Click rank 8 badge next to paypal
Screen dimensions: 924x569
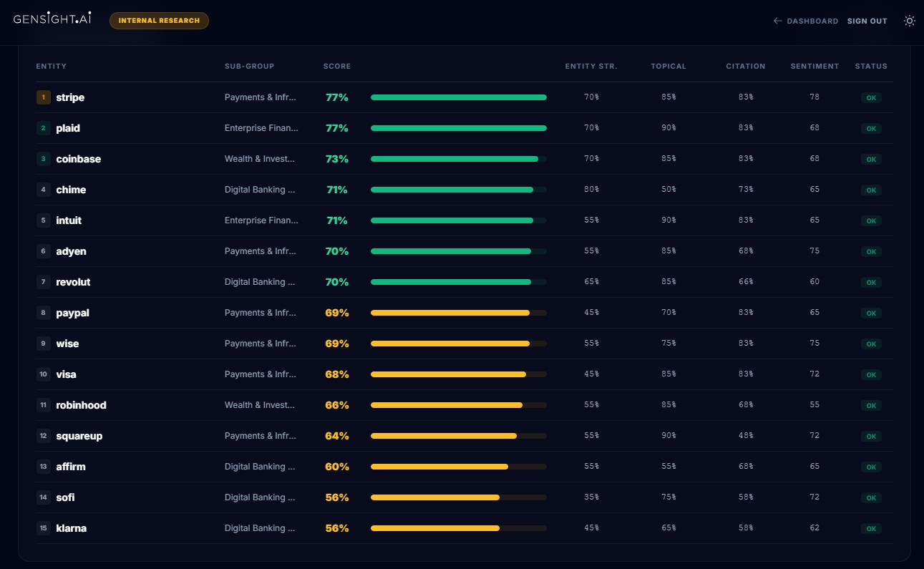(x=43, y=313)
